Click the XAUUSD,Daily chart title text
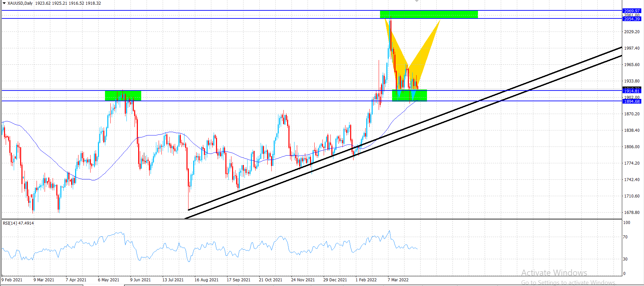The height and width of the screenshot is (286, 644). pyautogui.click(x=20, y=3)
